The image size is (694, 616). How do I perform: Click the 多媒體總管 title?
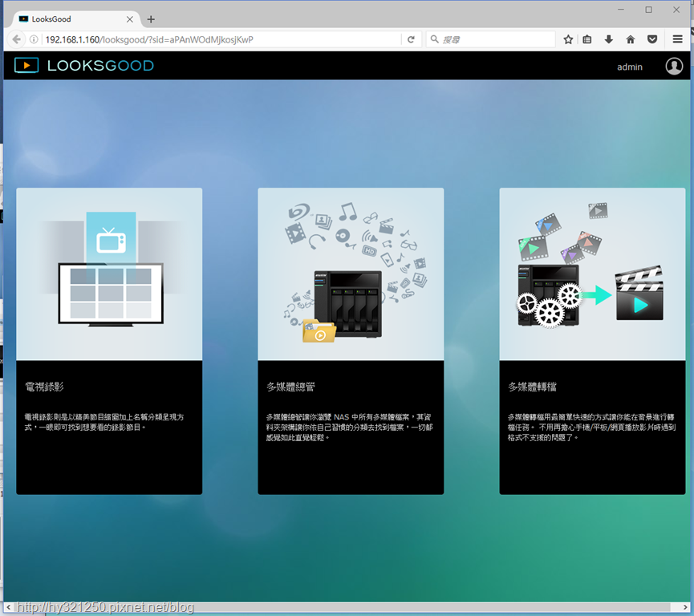click(x=290, y=387)
